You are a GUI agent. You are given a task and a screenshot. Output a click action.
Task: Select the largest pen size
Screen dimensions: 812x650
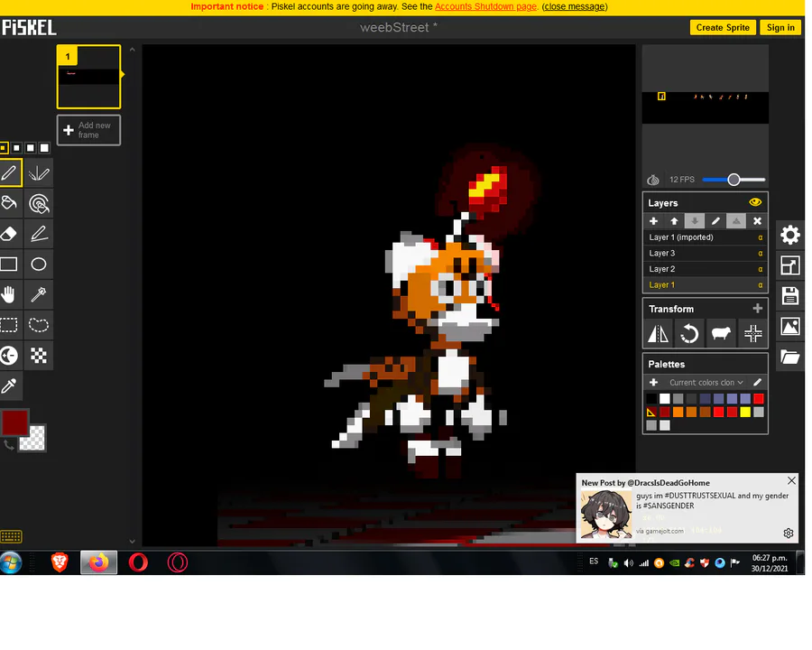(44, 148)
